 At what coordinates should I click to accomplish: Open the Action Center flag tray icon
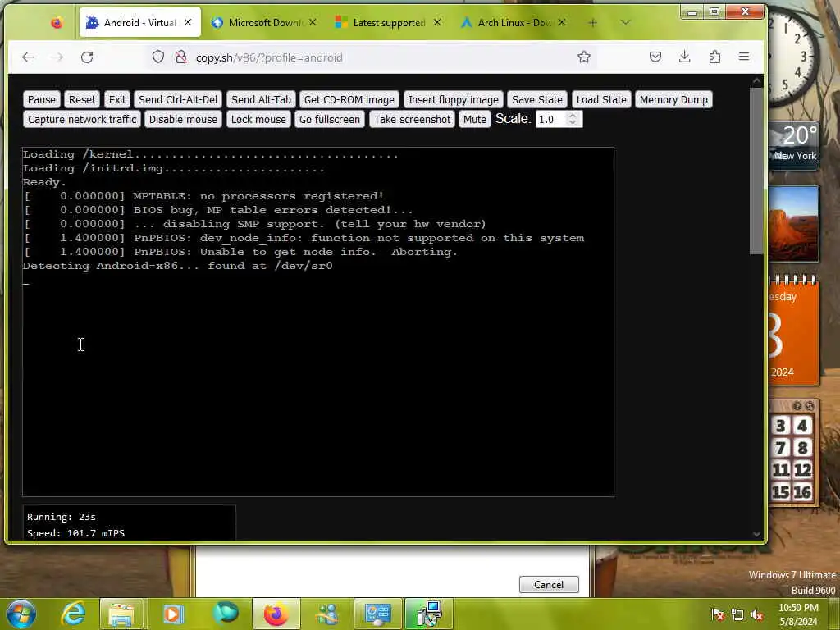(x=718, y=614)
